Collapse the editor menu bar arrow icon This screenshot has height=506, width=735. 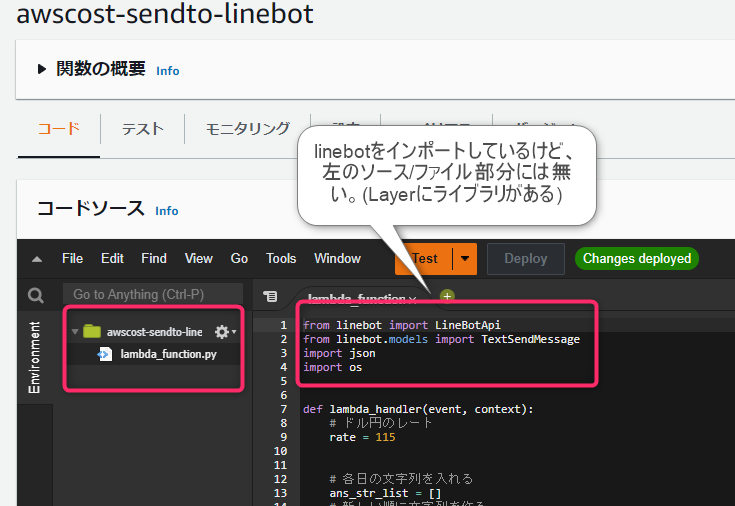click(x=37, y=259)
